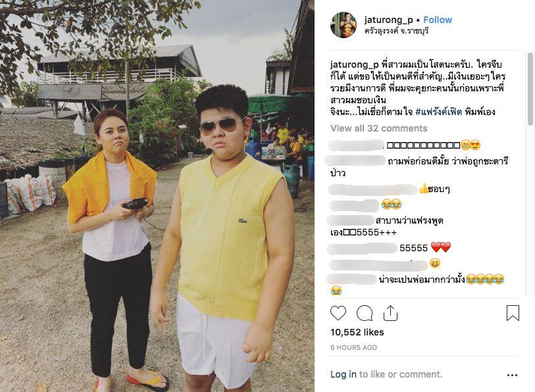Screen dimensions: 535x392
Task: Open more options three-dot menu
Action: [512, 375]
